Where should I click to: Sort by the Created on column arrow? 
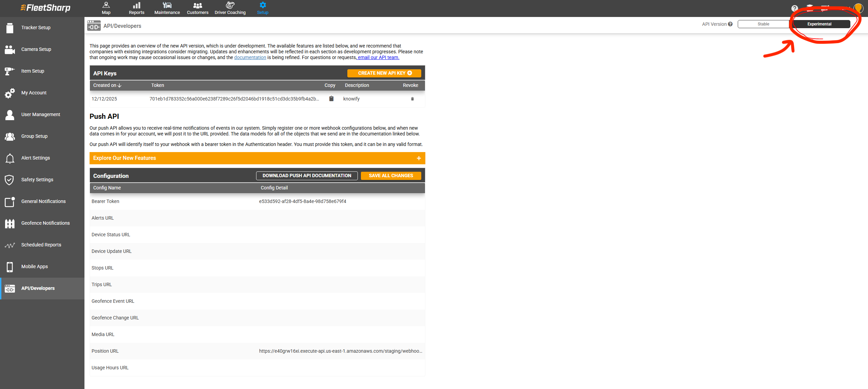pos(119,86)
